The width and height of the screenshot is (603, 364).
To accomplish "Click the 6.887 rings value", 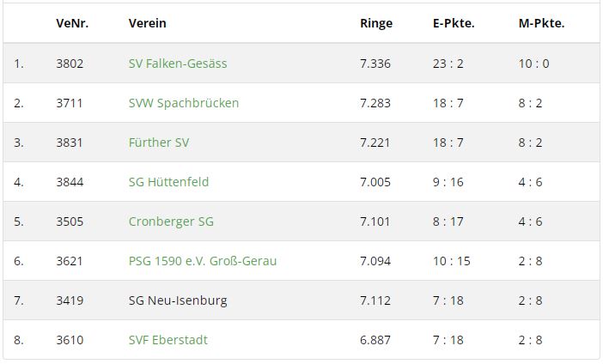I will tap(375, 340).
